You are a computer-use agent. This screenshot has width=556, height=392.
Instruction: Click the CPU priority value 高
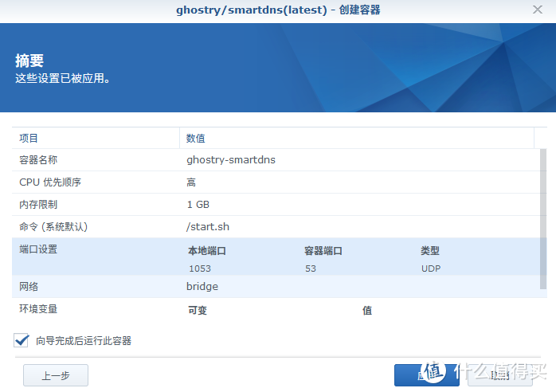(191, 182)
